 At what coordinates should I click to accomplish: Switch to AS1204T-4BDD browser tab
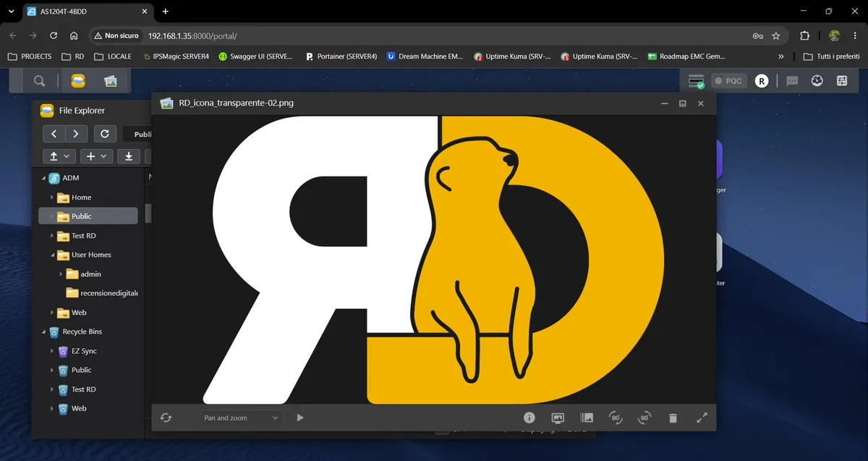pos(88,12)
